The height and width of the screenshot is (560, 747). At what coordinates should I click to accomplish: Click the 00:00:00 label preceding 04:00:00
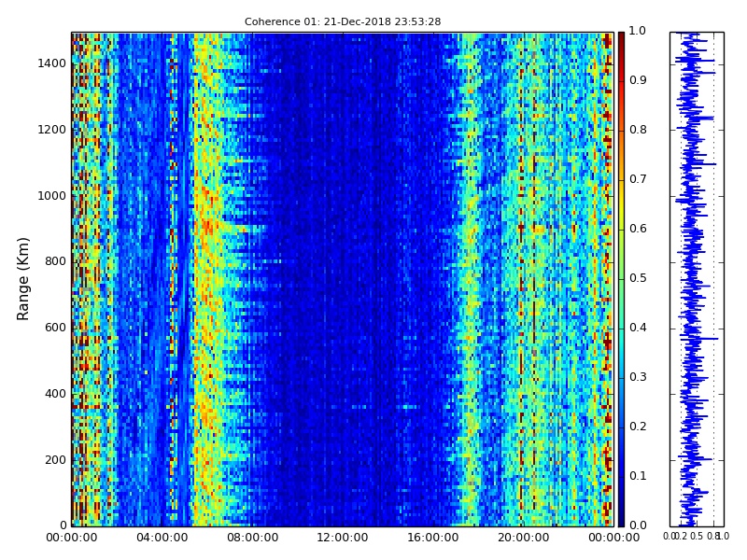(72, 539)
